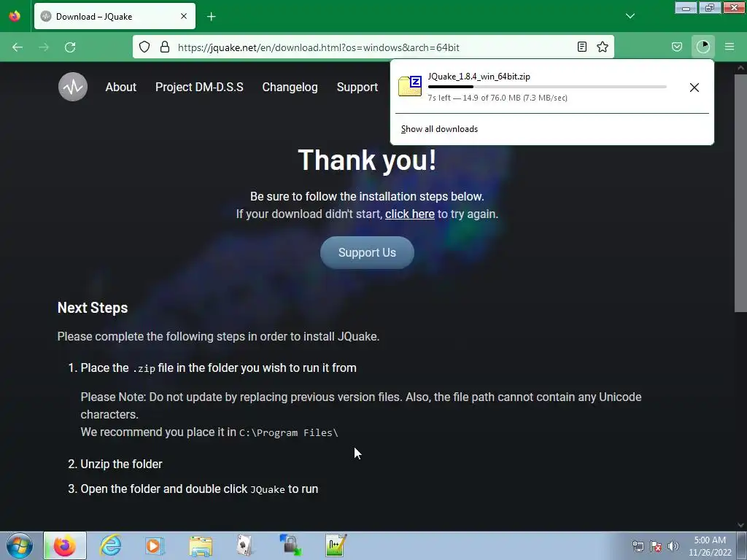Click the 'Next Steps' heading

tap(93, 308)
